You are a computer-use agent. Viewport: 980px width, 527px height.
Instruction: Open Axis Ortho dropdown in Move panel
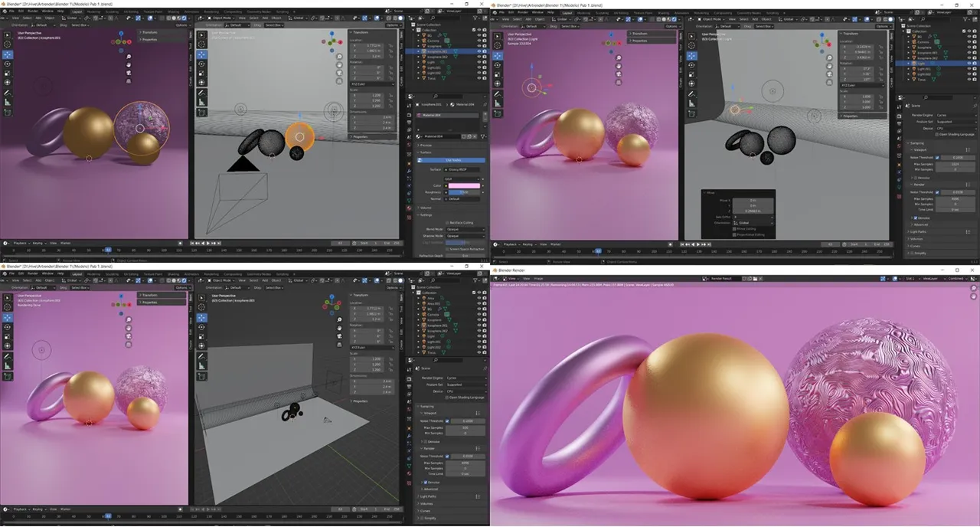coord(752,217)
